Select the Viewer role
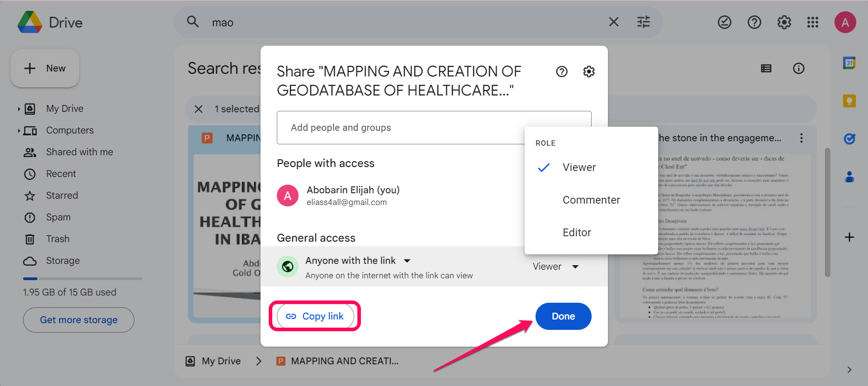Viewport: 868px width, 386px height. (x=591, y=167)
